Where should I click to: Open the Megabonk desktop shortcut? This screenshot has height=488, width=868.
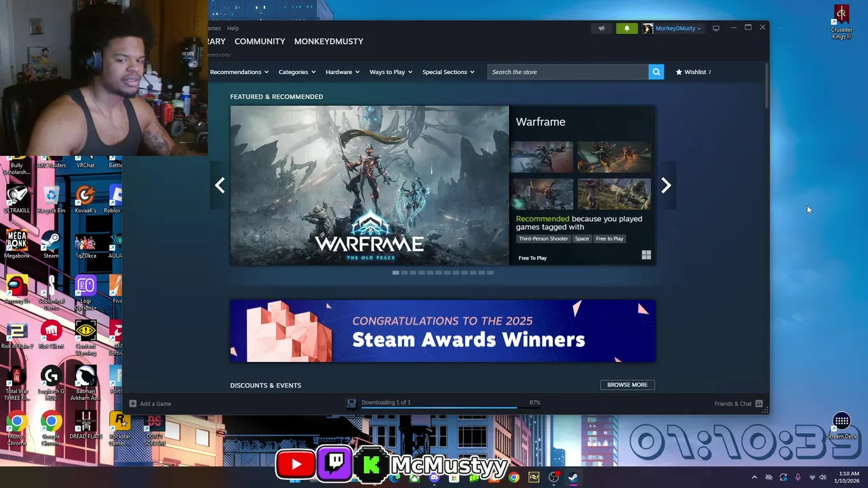17,245
